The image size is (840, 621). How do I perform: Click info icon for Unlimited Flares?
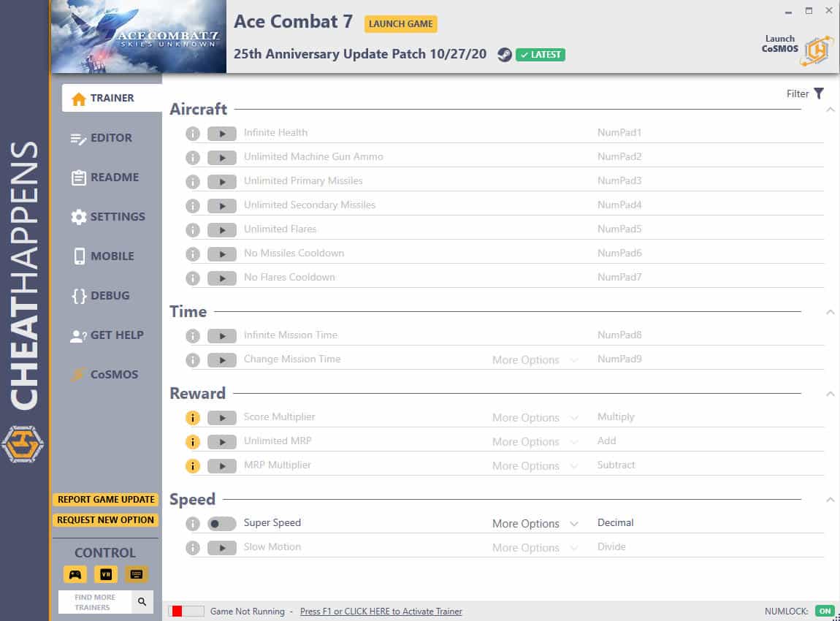pos(193,230)
